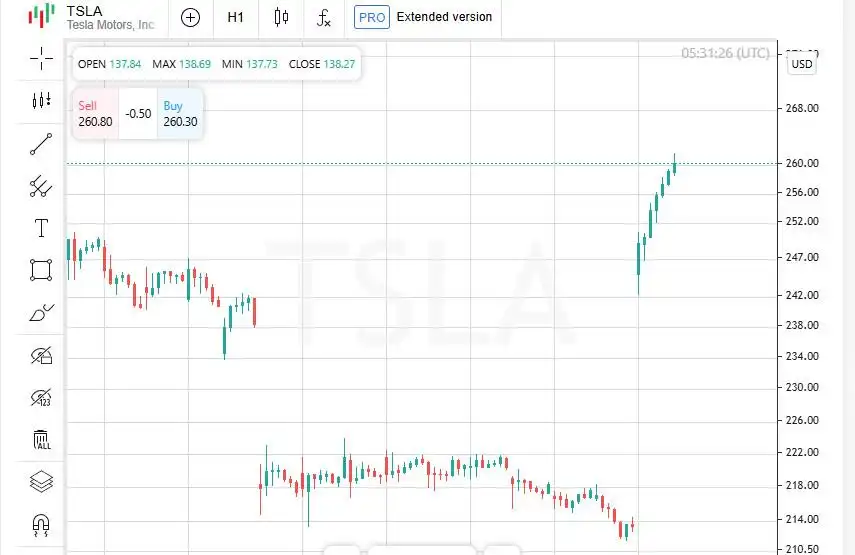
Task: Click the -0.50 spread value
Action: [139, 114]
